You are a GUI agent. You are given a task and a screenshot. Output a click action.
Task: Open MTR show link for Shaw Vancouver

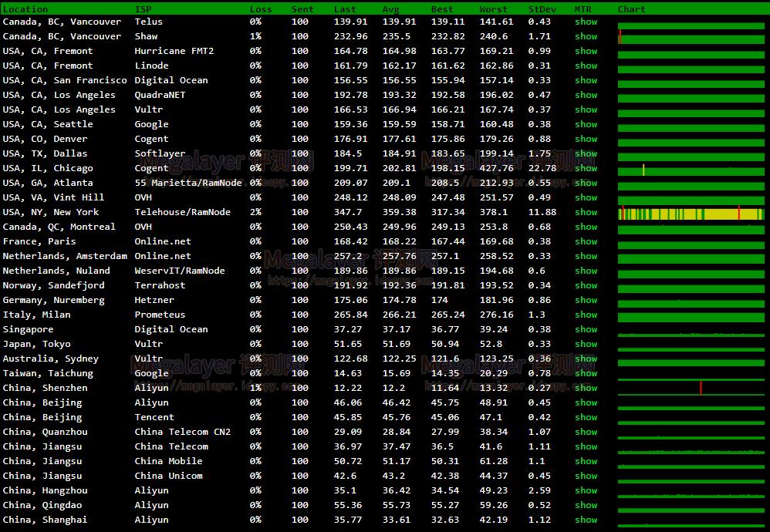pyautogui.click(x=586, y=36)
